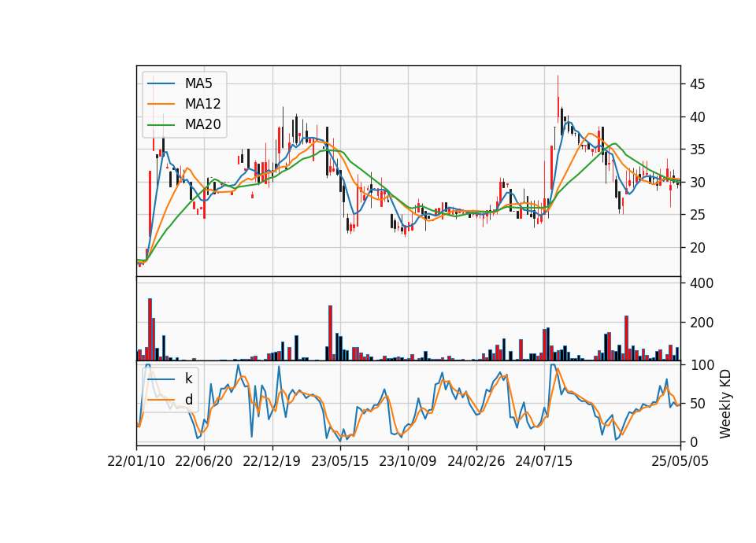Click the 22/01/10 date axis label
This screenshot has height=543, width=756.
point(136,461)
